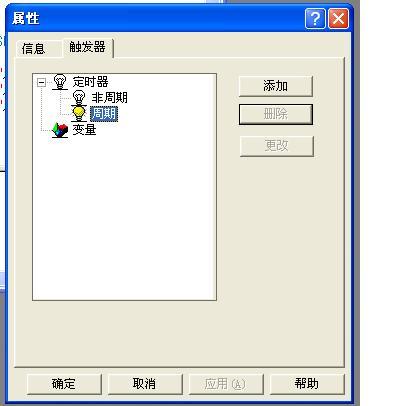Image resolution: width=413 pixels, height=406 pixels.
Task: Collapse the 定时器 tree node
Action: coord(41,82)
